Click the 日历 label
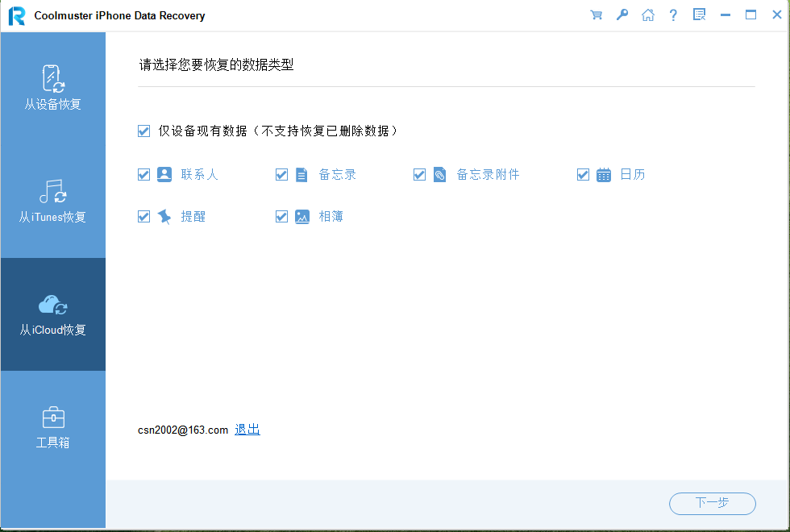This screenshot has width=790, height=532. click(632, 175)
